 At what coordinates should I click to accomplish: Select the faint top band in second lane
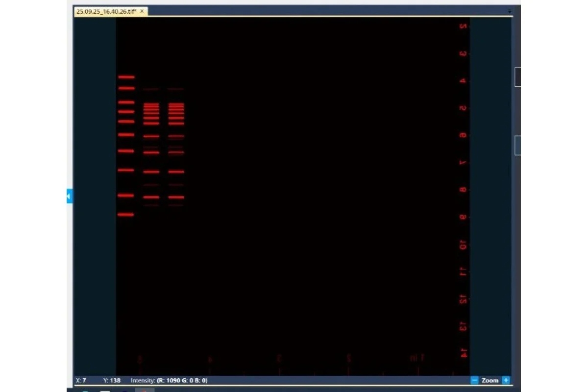pos(151,89)
